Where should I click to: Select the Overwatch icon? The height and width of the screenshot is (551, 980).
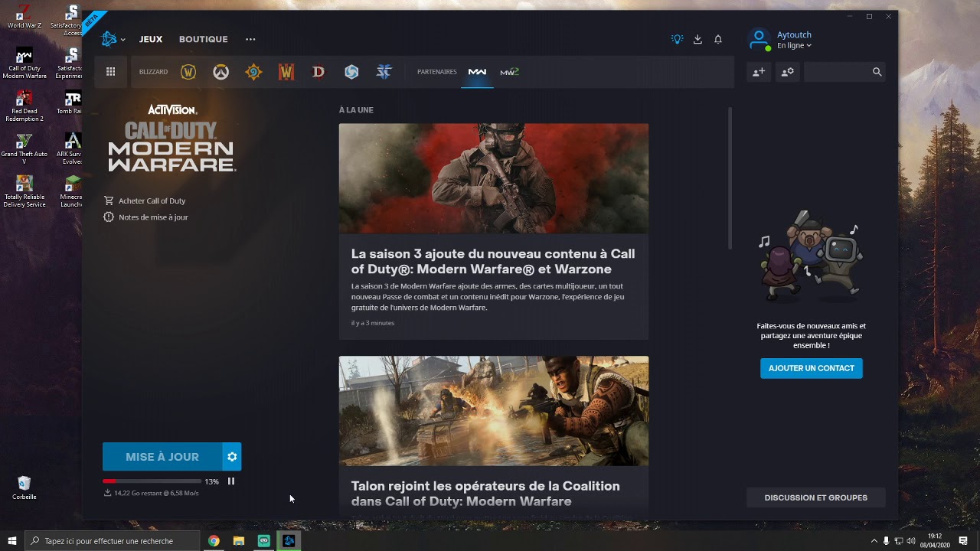220,72
